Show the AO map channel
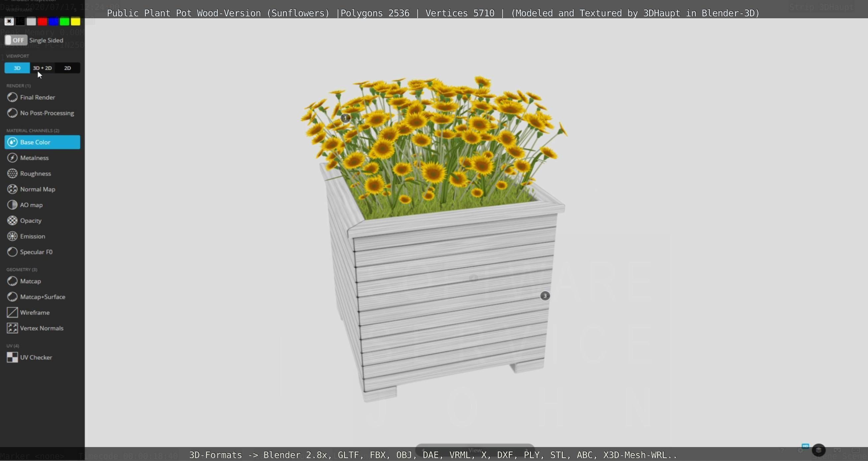This screenshot has height=461, width=868. (x=42, y=205)
